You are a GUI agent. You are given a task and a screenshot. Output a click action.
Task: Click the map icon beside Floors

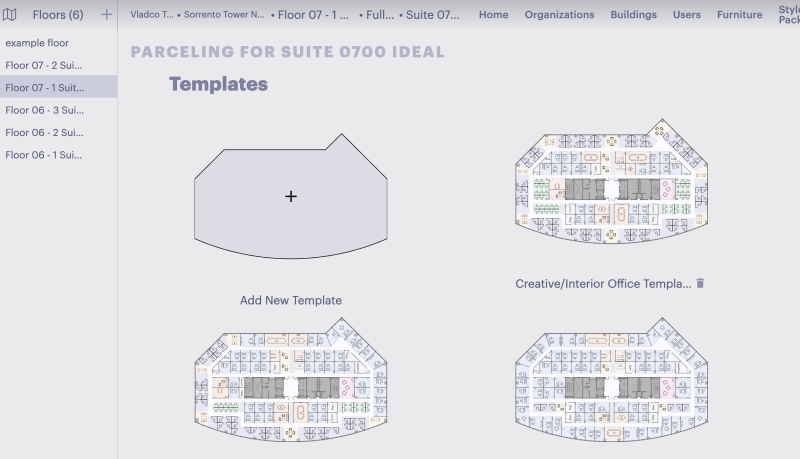[x=9, y=15]
